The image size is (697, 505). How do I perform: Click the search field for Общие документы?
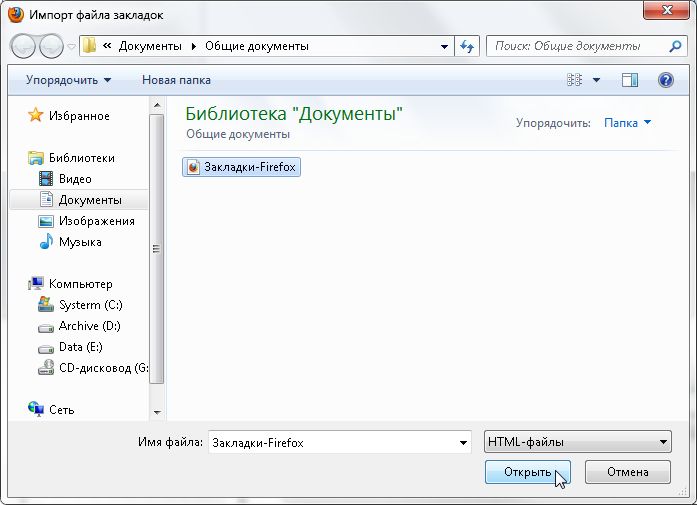576,46
